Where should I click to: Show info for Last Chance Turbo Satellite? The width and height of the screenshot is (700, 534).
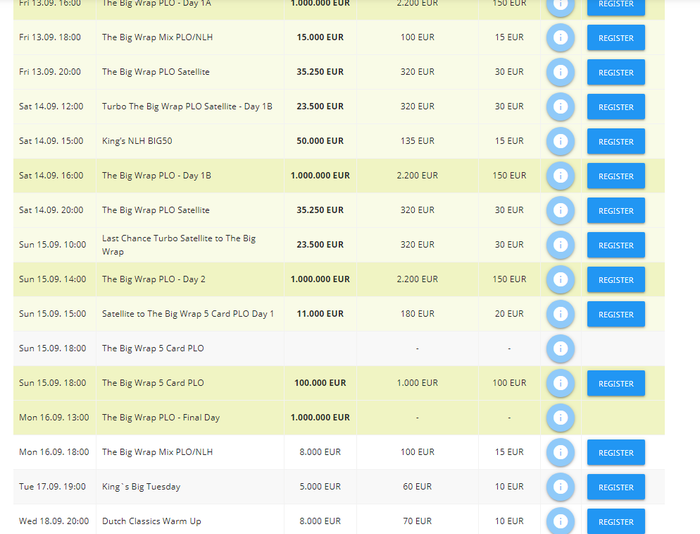(560, 245)
